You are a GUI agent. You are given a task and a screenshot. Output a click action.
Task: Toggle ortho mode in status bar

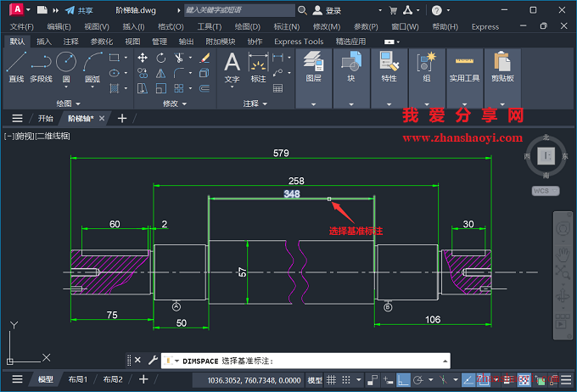click(403, 380)
